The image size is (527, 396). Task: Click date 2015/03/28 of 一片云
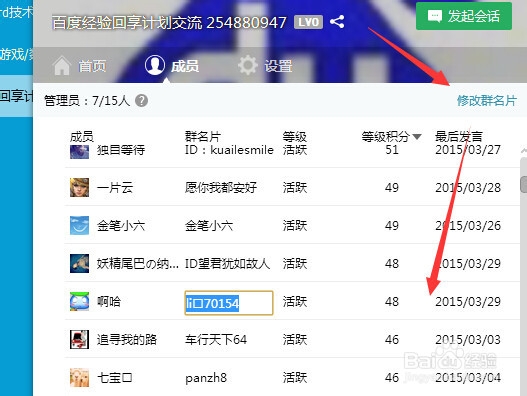coord(468,188)
